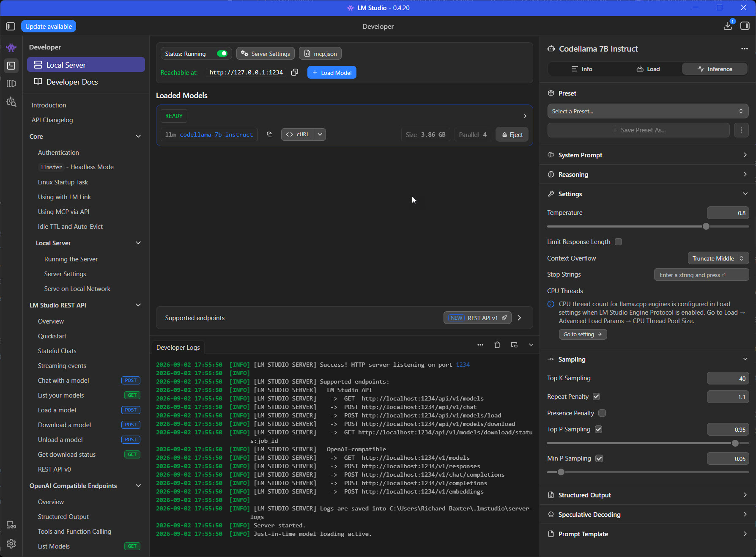Copy the server address http://127.0.0.1:1234

(295, 72)
